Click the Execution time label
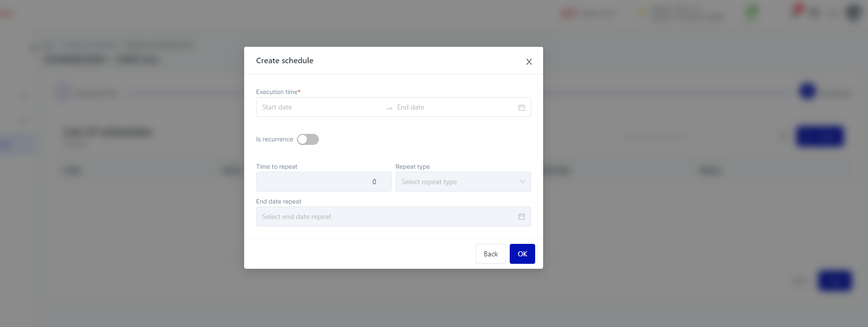Screen dimensions: 868x327 point(277,92)
